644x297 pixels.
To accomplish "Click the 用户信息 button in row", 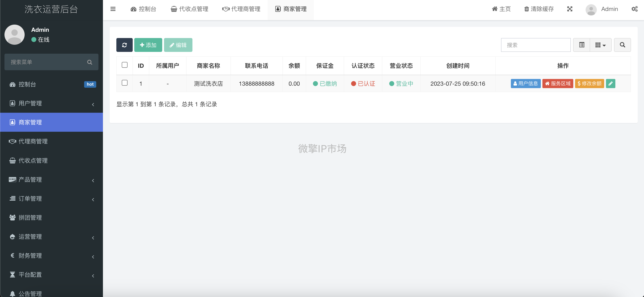I will pyautogui.click(x=525, y=83).
